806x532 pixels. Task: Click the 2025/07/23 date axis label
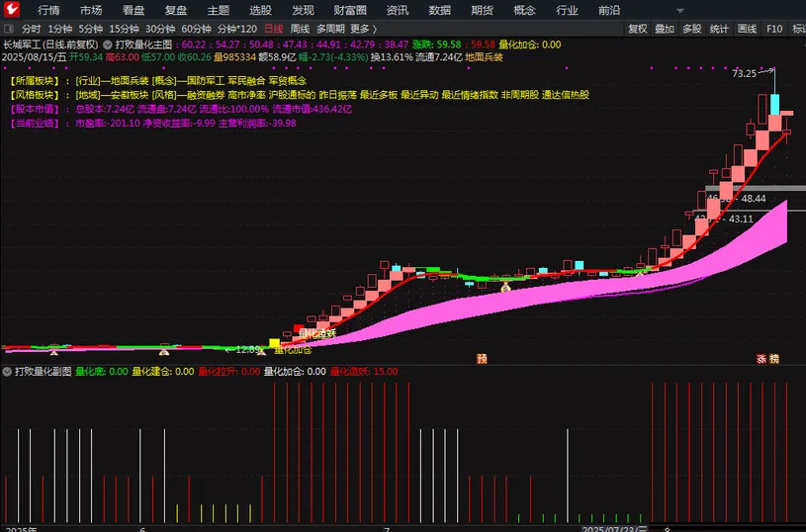tap(615, 529)
